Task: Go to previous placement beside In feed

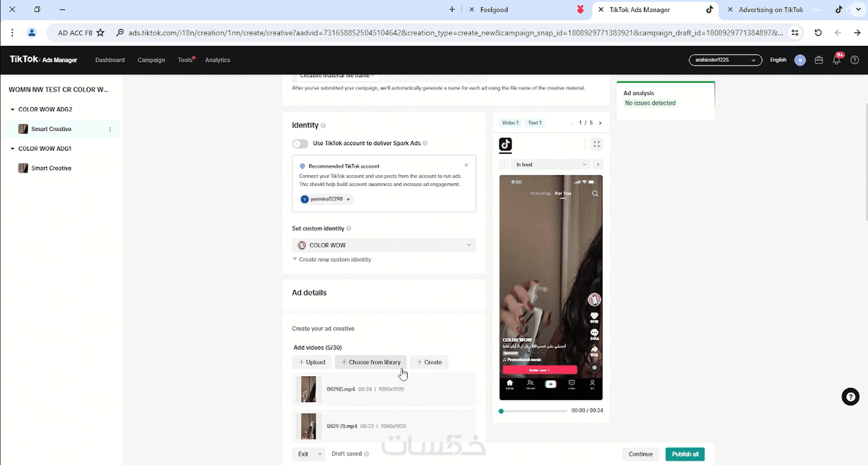Action: tap(504, 165)
